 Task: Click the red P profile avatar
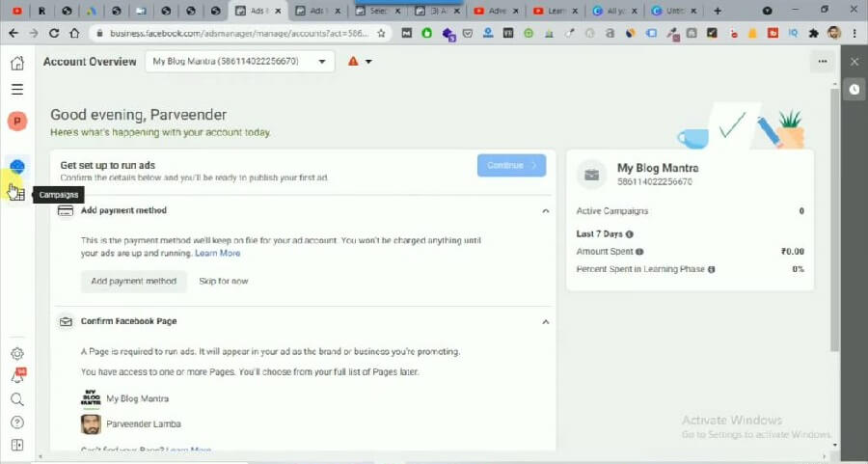pos(16,122)
